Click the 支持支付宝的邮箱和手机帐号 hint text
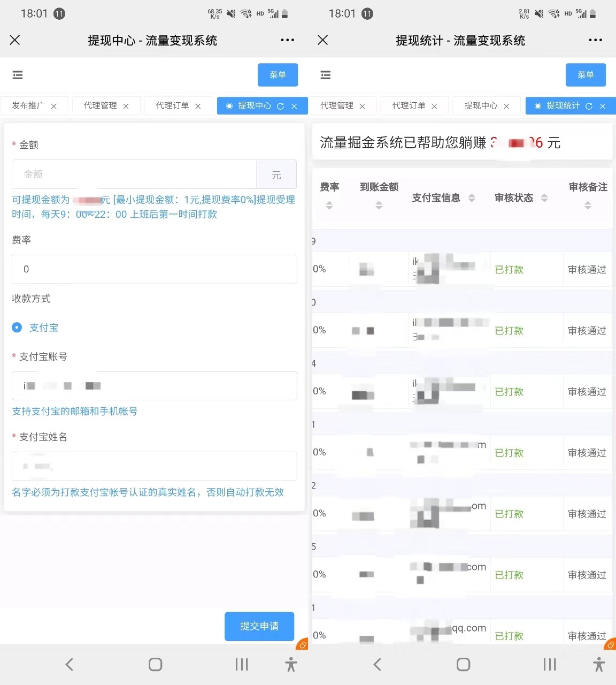Screen dimensions: 616x685 tap(75, 412)
